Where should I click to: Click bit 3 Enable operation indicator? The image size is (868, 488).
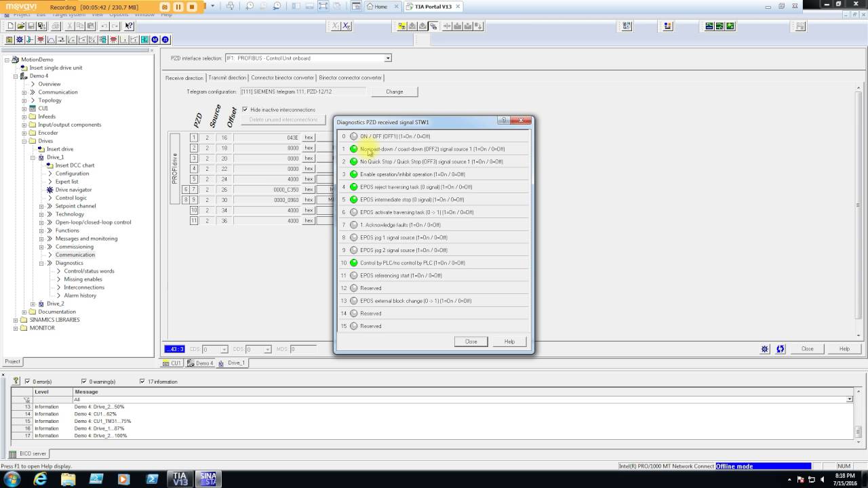pyautogui.click(x=353, y=174)
